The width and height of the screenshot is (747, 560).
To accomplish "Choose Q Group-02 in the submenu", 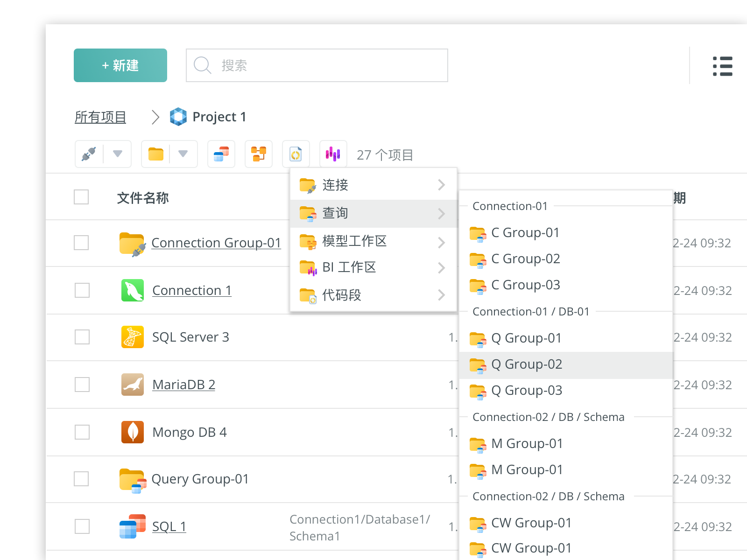I will [526, 364].
